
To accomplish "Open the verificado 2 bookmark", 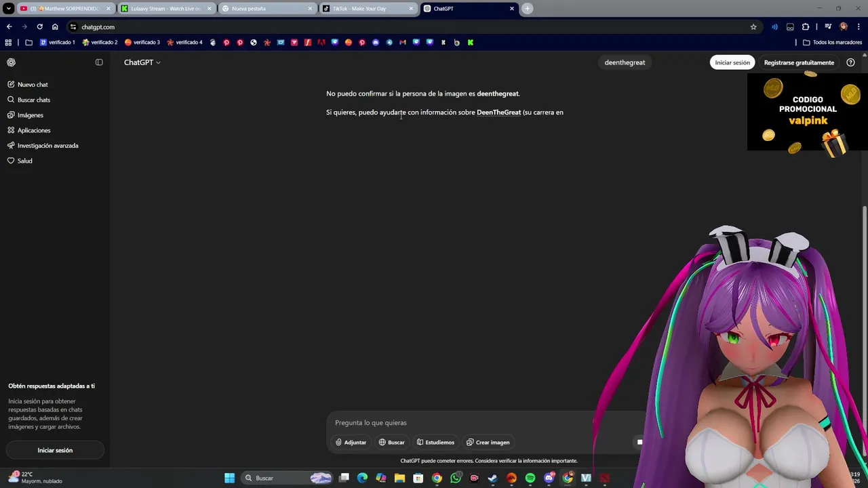I will point(100,42).
